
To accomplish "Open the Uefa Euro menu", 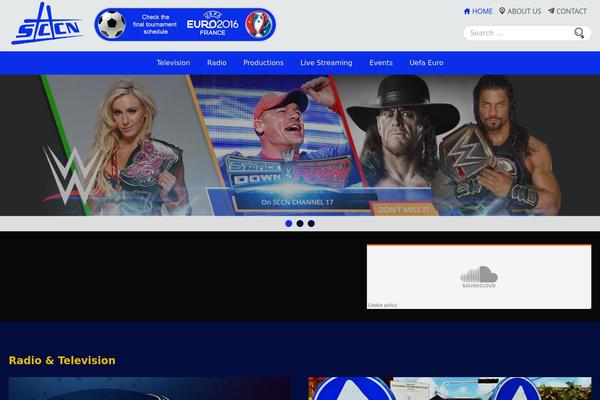I will point(426,63).
